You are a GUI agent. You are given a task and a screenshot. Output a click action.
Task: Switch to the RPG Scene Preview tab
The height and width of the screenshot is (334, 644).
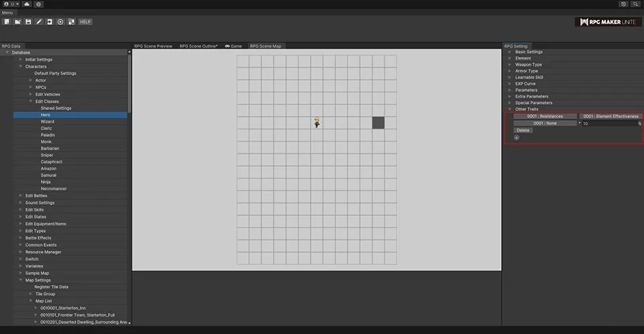153,46
